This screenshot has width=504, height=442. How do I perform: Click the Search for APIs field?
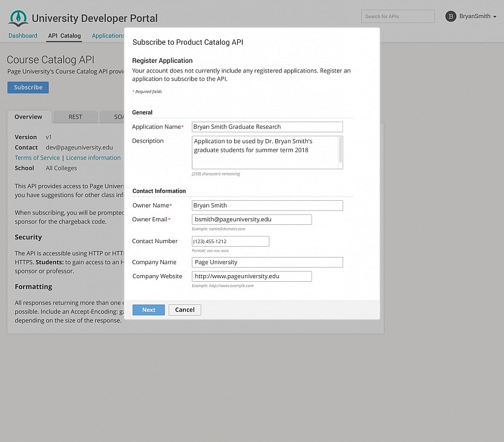(398, 16)
